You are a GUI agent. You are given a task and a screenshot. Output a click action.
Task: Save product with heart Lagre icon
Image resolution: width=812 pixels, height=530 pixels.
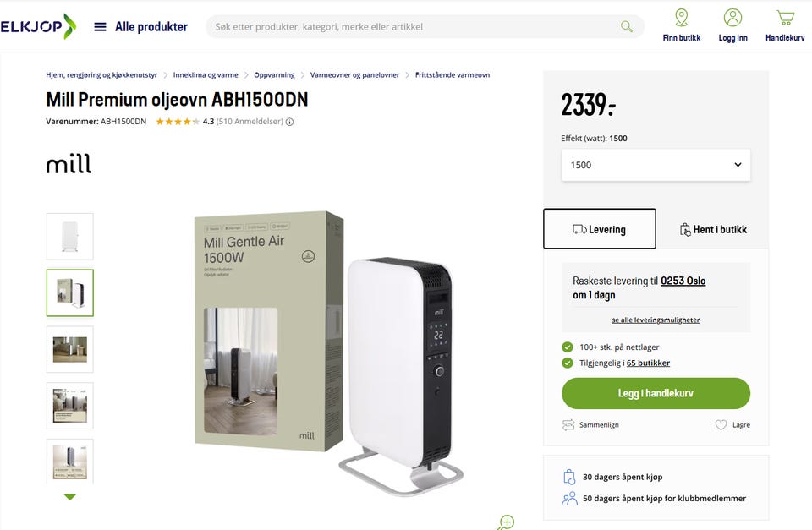721,425
